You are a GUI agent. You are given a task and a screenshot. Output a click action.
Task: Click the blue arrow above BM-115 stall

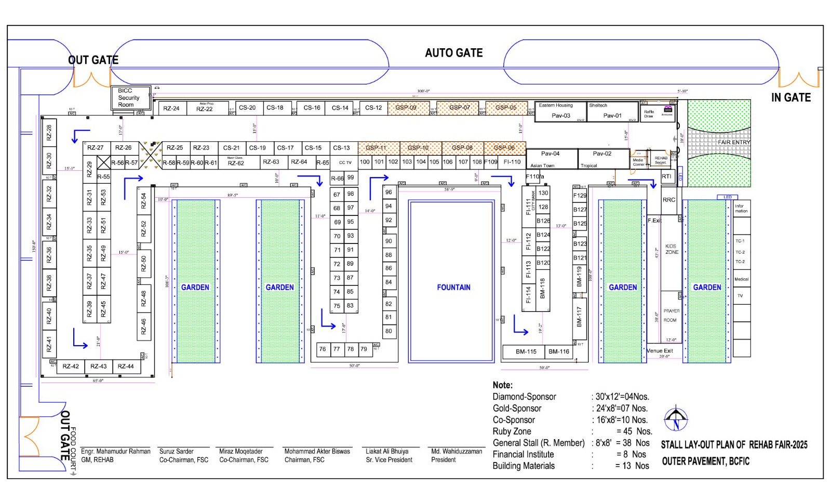[x=520, y=325]
